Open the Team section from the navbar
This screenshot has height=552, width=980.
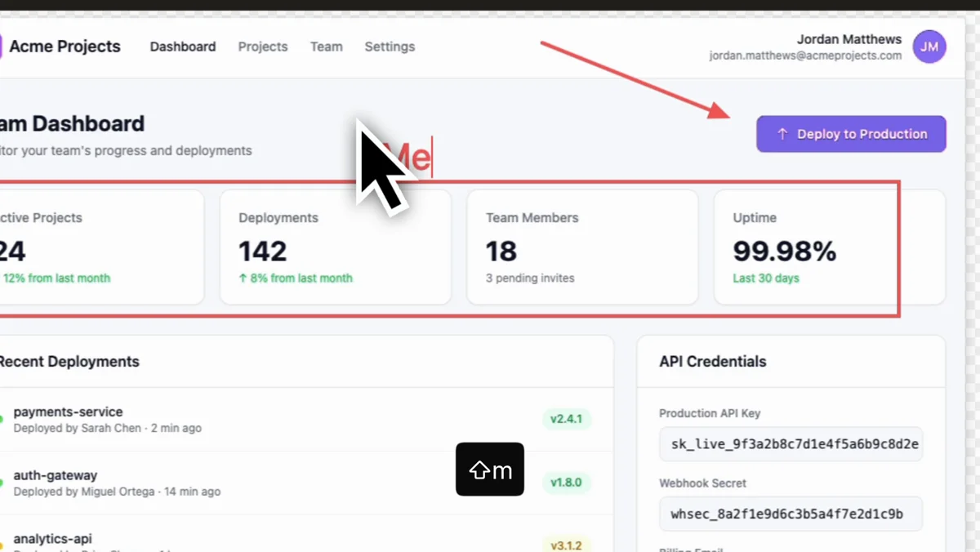click(x=326, y=47)
